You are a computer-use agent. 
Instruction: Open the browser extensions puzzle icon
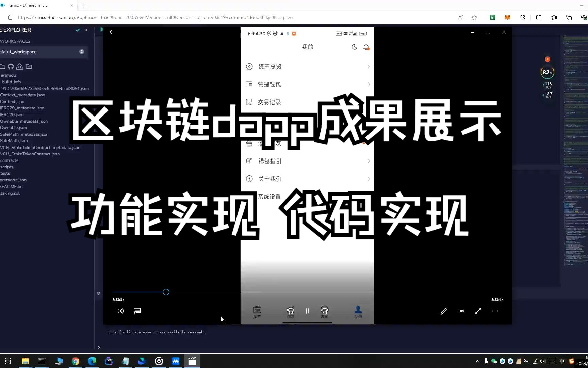point(522,17)
